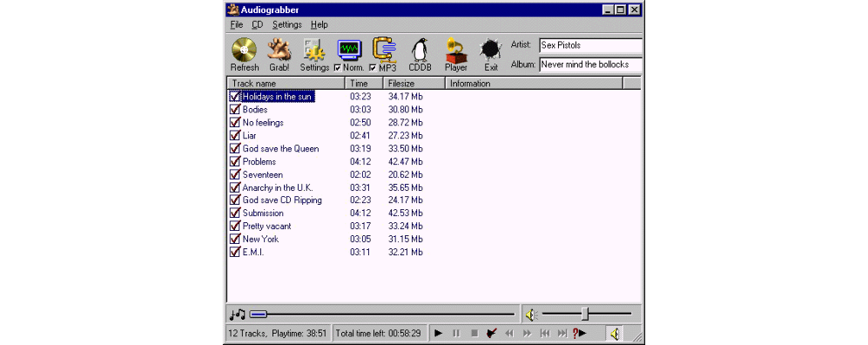Deselect the Anarchy in the U.K. checkbox
This screenshot has height=345, width=868.
[x=235, y=188]
